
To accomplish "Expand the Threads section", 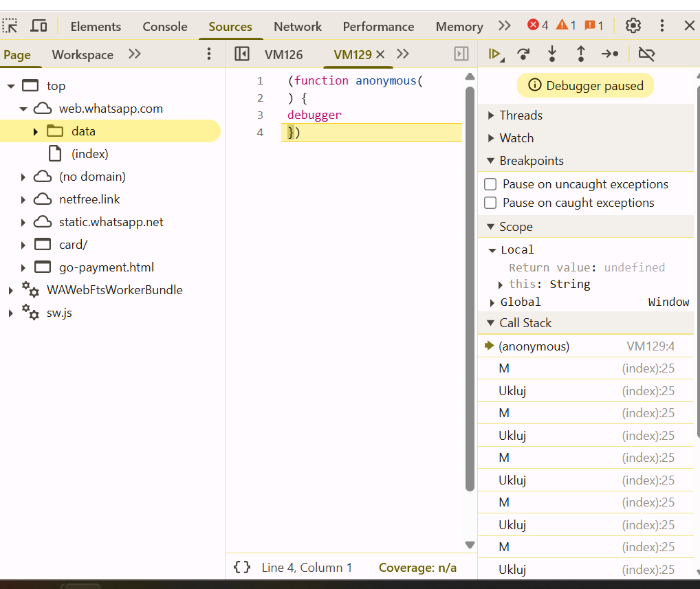I will (491, 115).
